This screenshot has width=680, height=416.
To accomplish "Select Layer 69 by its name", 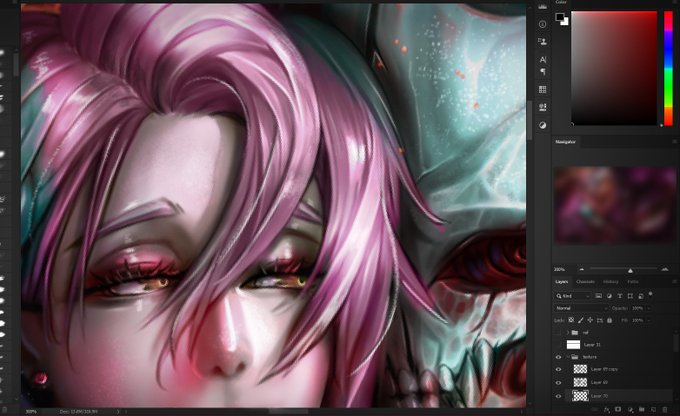I will 598,383.
